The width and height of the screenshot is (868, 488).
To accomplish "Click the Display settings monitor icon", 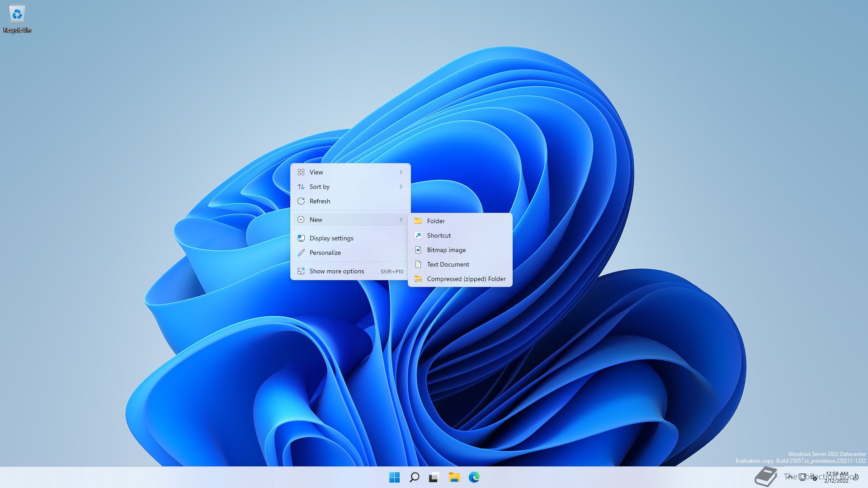I will pyautogui.click(x=301, y=238).
